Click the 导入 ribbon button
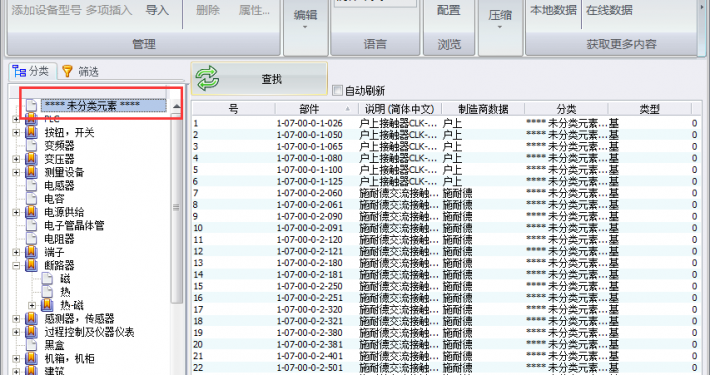This screenshot has height=375, width=710. coord(157,10)
